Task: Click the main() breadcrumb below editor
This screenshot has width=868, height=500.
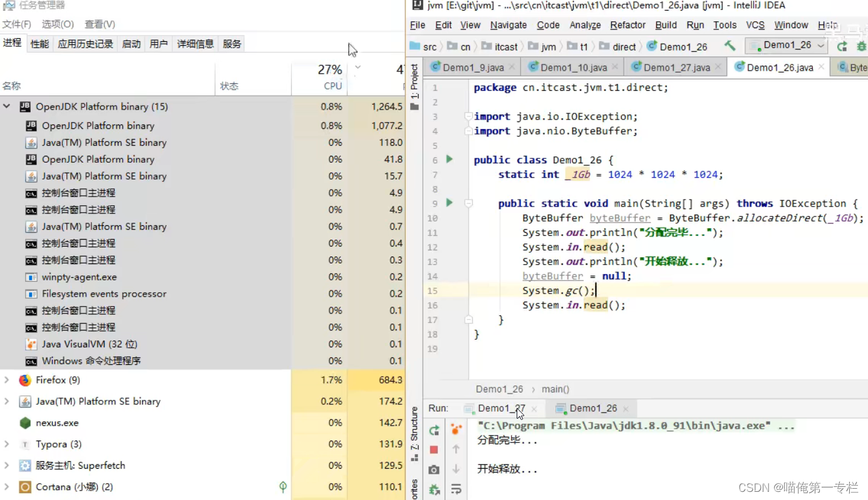Action: [555, 389]
